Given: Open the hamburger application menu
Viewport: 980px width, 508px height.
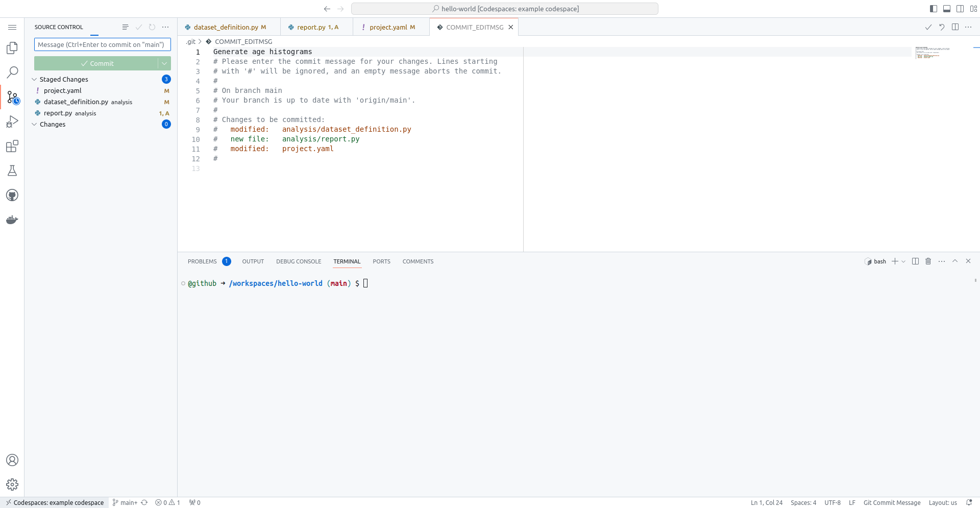Looking at the screenshot, I should (12, 27).
